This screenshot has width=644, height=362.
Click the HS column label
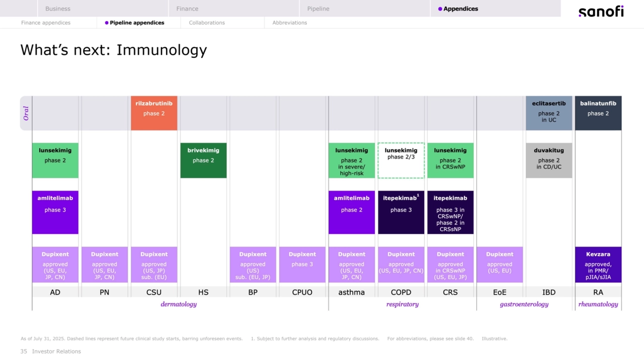click(x=203, y=292)
